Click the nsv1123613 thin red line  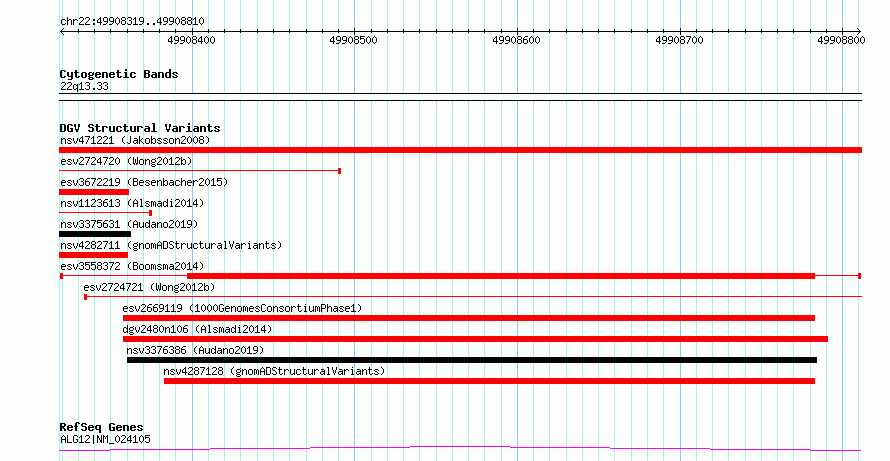coord(106,213)
